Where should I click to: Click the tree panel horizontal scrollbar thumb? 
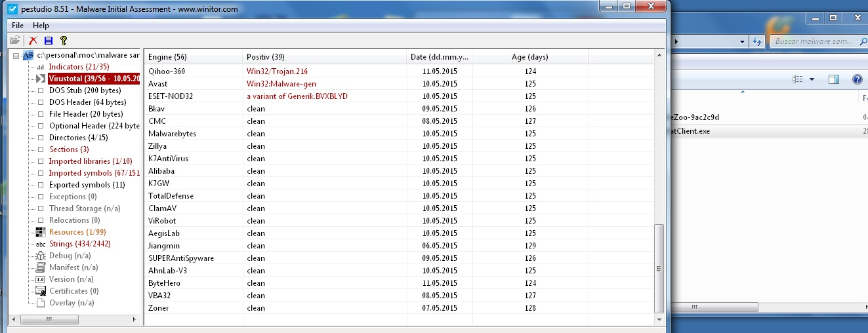point(50,320)
